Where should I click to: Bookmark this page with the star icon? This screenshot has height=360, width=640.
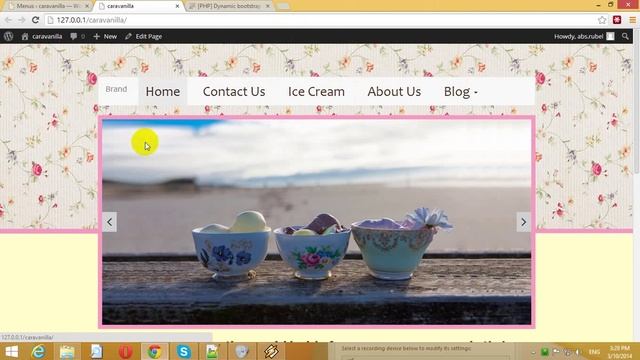pyautogui.click(x=602, y=20)
